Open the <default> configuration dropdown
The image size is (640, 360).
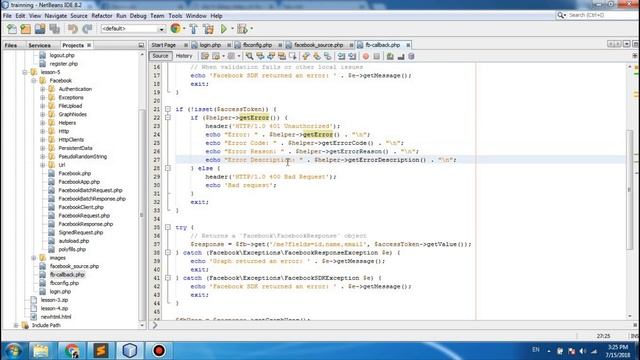pos(133,29)
